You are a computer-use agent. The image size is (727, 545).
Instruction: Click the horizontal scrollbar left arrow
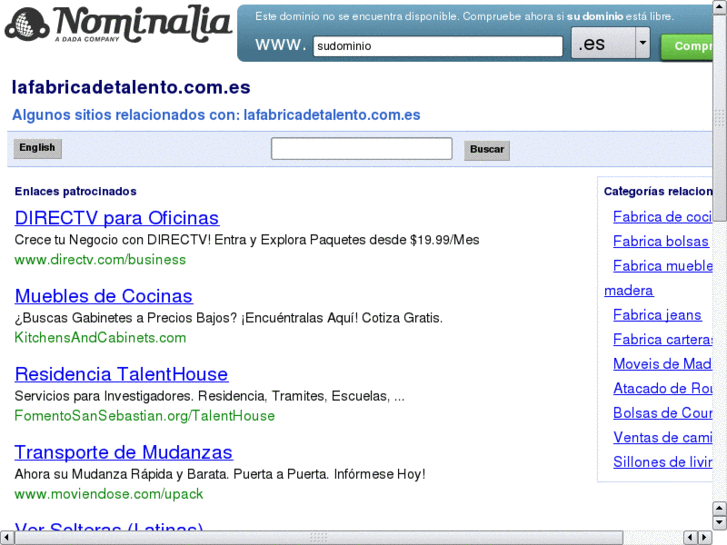[x=6, y=538]
